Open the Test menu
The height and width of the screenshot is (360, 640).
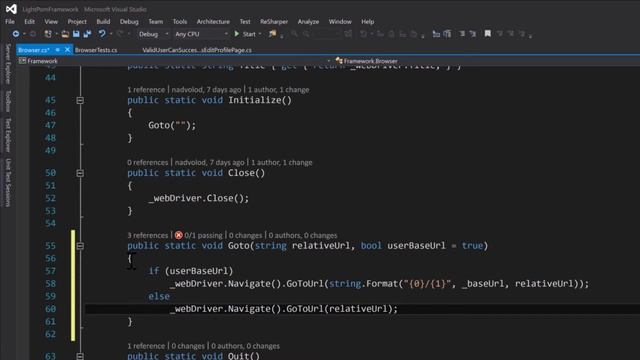245,22
